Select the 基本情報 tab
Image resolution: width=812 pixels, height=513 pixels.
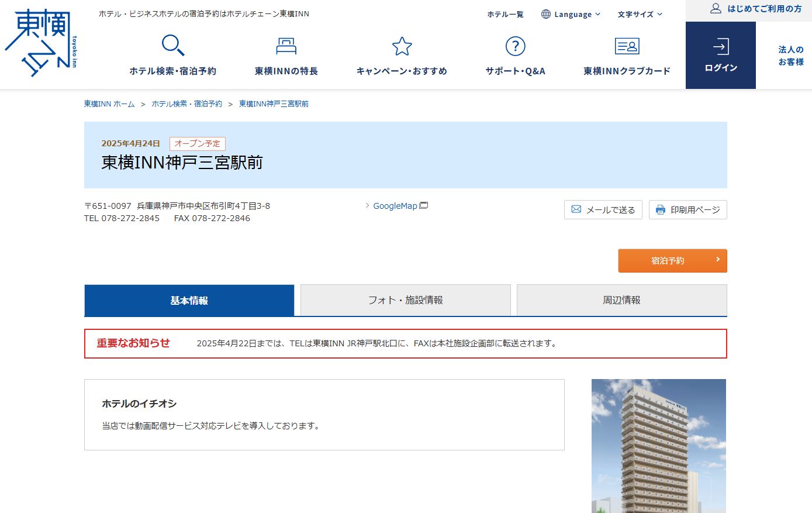click(x=189, y=300)
